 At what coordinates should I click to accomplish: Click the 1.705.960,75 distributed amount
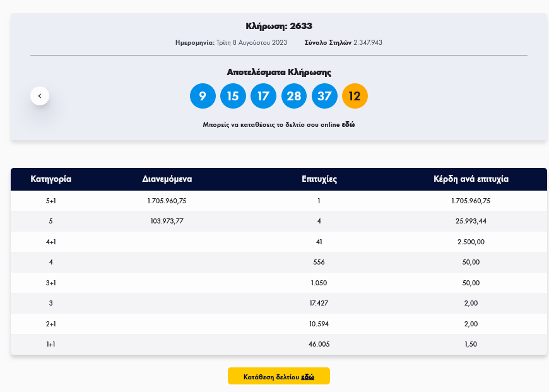click(167, 201)
